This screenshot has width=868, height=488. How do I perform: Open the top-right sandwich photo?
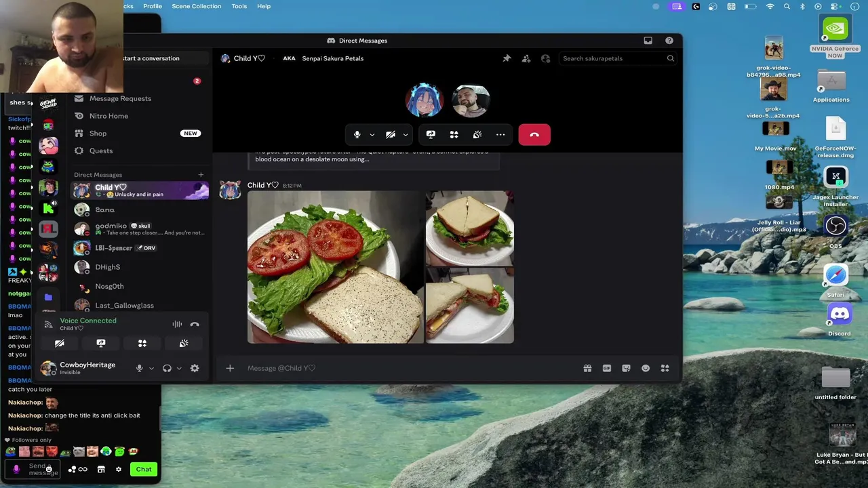pos(470,228)
